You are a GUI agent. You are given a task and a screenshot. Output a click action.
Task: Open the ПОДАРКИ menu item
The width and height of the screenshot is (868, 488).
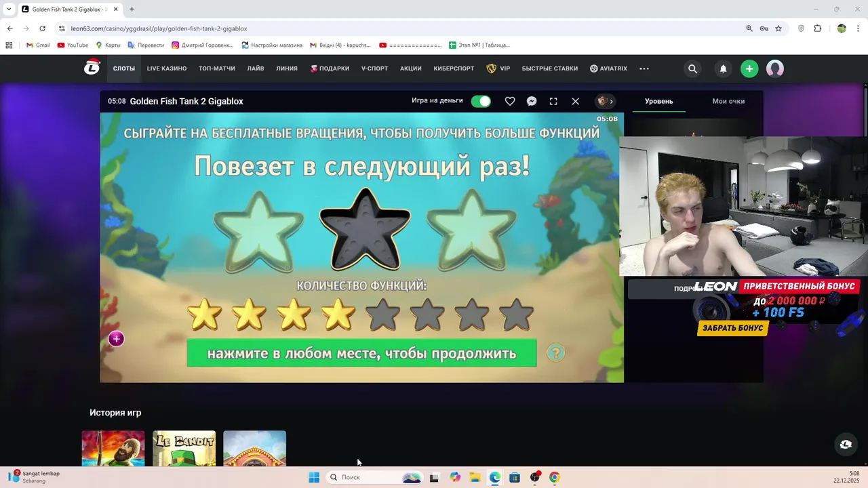(x=330, y=68)
